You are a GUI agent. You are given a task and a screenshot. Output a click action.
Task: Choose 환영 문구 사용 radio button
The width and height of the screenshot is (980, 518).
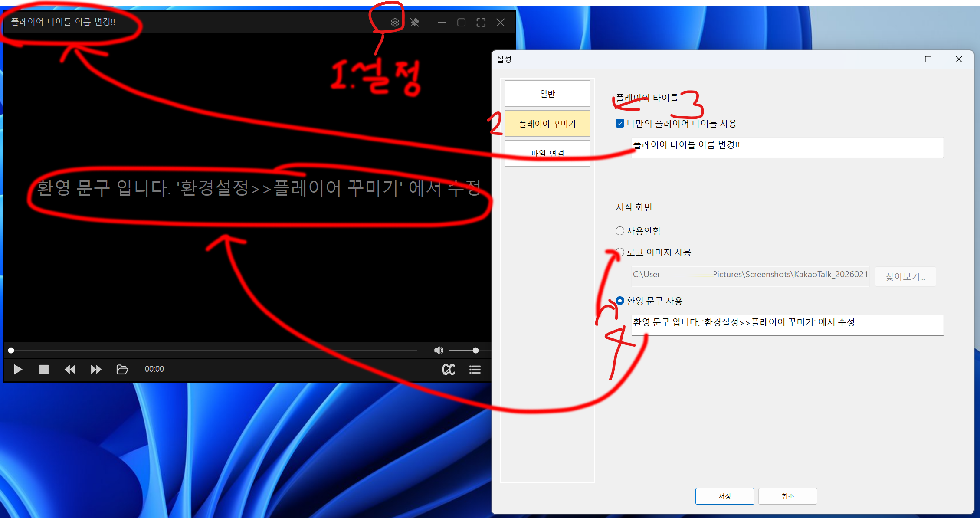[x=620, y=301]
